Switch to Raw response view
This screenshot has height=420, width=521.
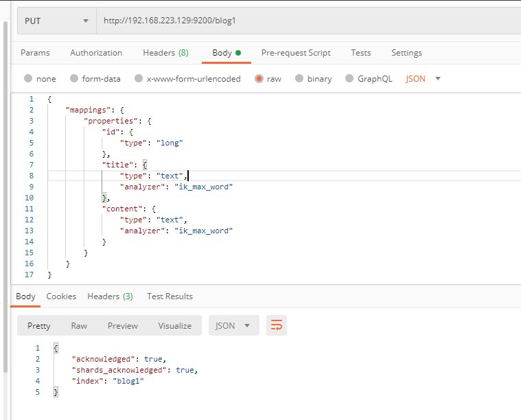pyautogui.click(x=79, y=325)
